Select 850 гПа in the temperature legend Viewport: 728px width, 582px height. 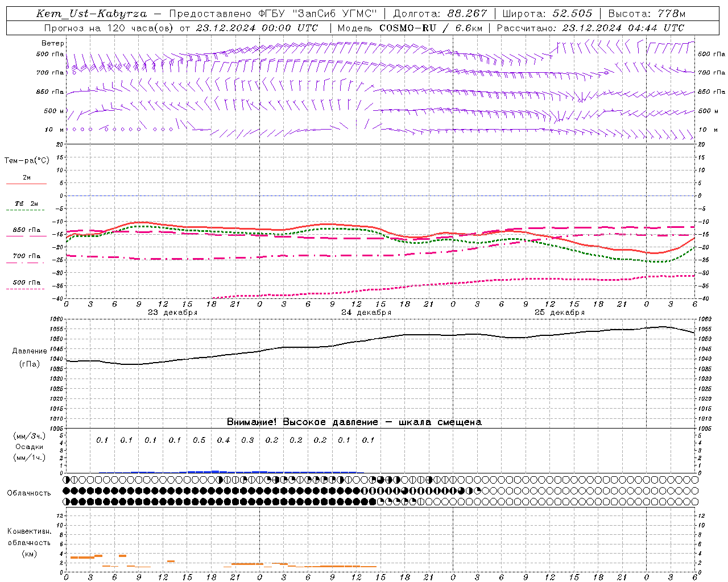tap(27, 230)
